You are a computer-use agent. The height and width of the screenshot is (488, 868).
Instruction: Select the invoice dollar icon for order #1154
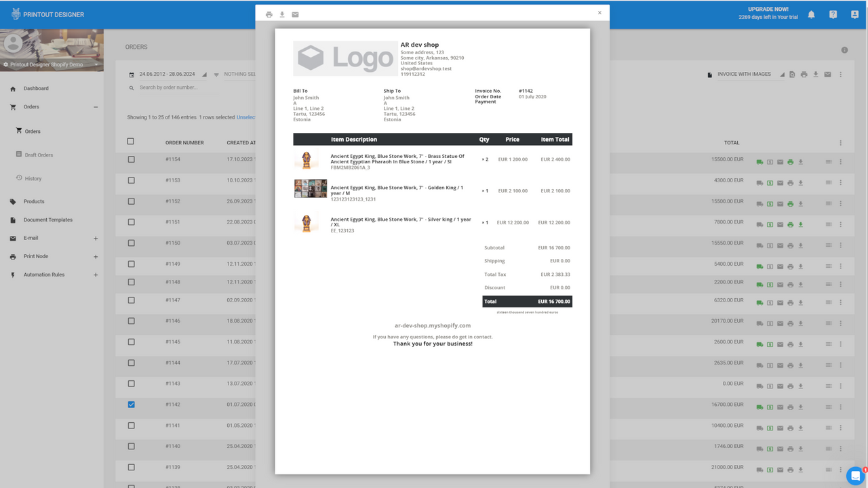770,161
